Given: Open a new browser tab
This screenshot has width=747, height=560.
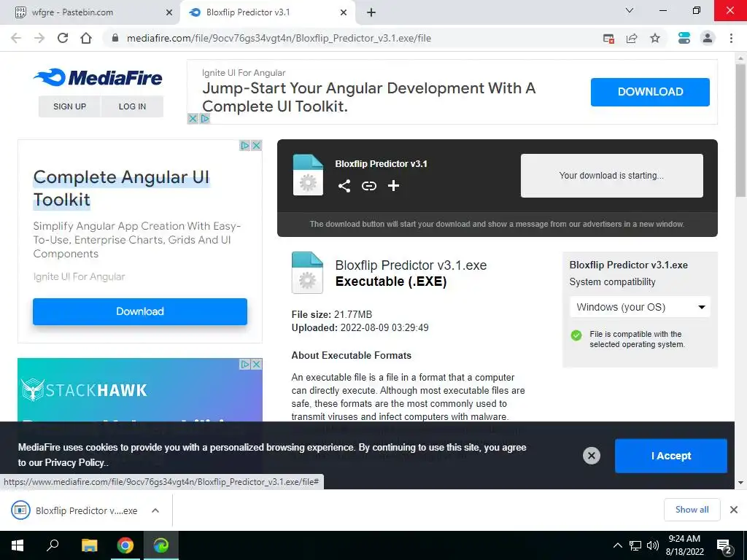Looking at the screenshot, I should pos(371,13).
